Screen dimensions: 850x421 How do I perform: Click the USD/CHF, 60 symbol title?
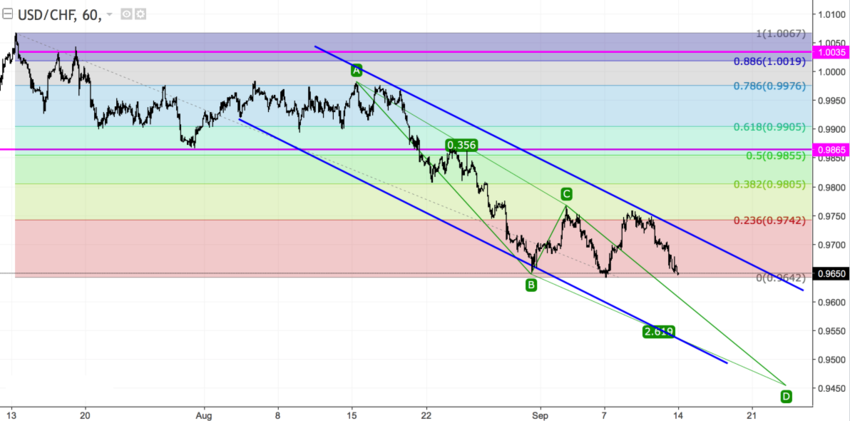(x=60, y=17)
